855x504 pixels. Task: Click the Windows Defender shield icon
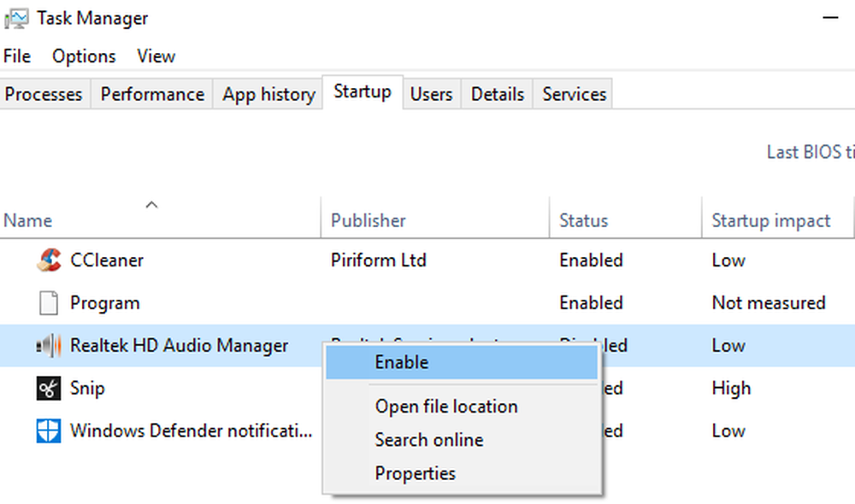49,431
